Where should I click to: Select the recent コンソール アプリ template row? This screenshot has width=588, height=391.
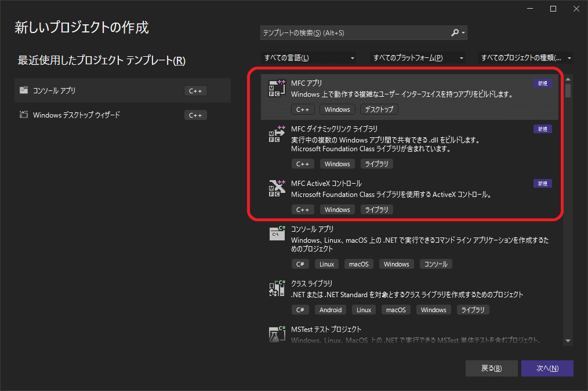point(122,90)
